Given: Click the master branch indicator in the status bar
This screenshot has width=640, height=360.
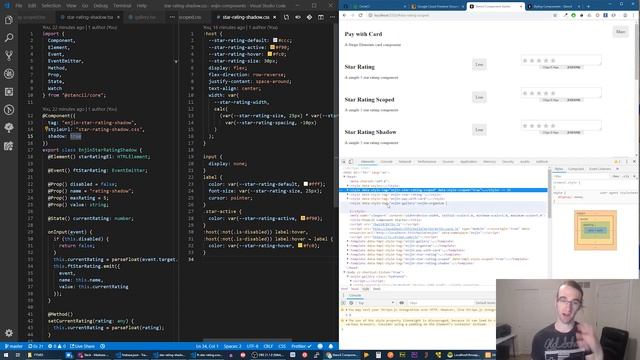Looking at the screenshot, I should (13, 346).
